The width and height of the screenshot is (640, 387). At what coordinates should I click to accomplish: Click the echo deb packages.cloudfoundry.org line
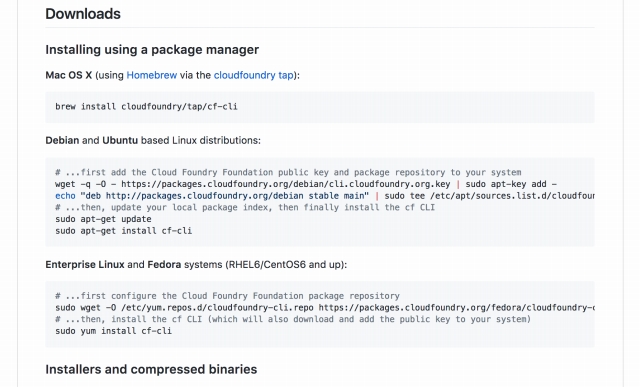(x=324, y=196)
